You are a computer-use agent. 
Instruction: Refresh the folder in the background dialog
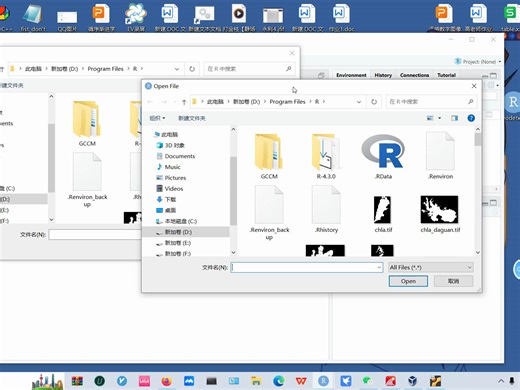tap(192, 69)
